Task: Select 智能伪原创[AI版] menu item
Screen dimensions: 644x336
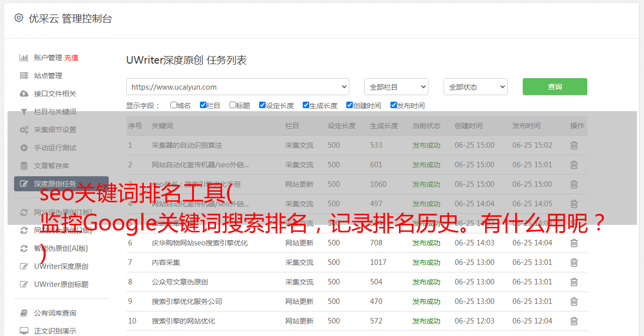Action: point(61,248)
